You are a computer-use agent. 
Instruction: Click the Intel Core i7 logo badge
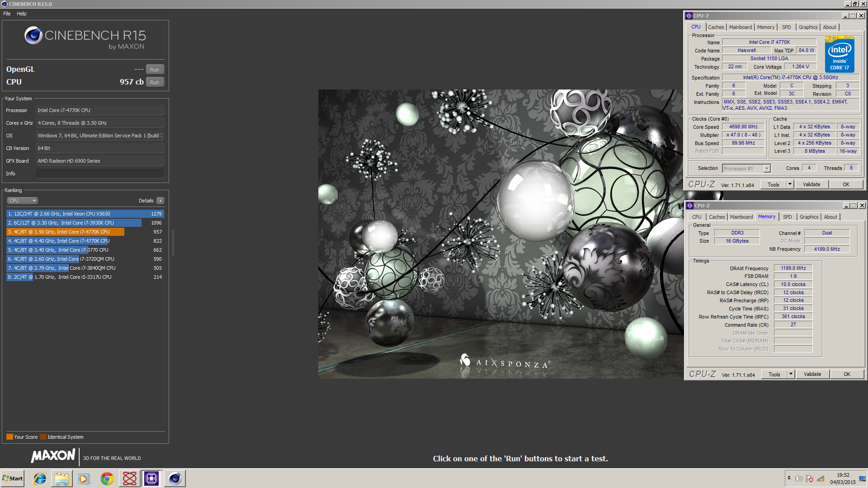click(840, 55)
